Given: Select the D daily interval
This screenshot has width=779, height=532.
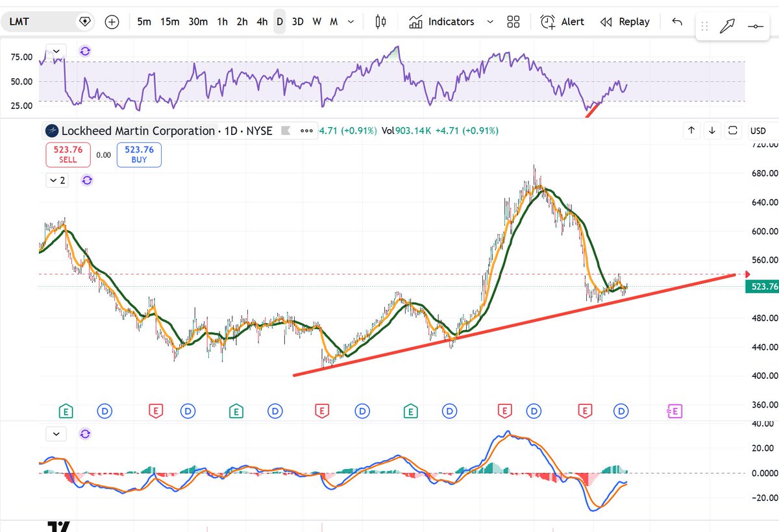Looking at the screenshot, I should click(x=280, y=21).
